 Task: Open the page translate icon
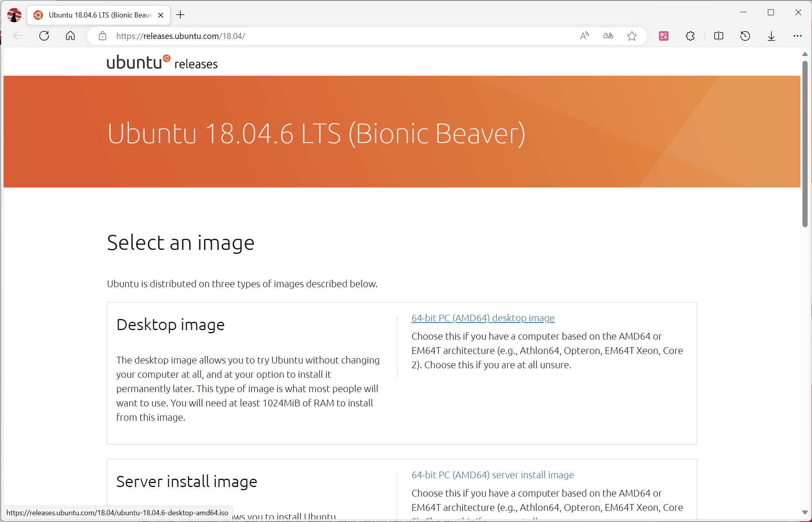pos(608,36)
